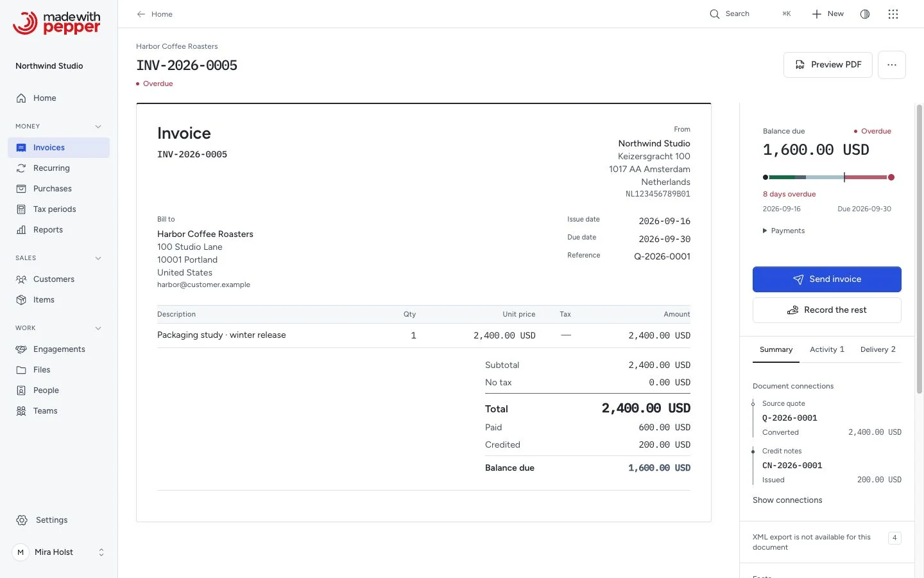Open People page

click(x=58, y=390)
